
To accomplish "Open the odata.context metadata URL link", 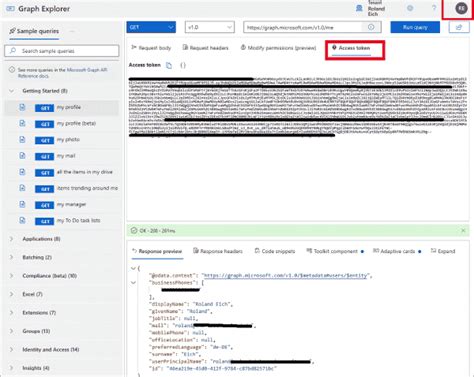I will coord(286,275).
